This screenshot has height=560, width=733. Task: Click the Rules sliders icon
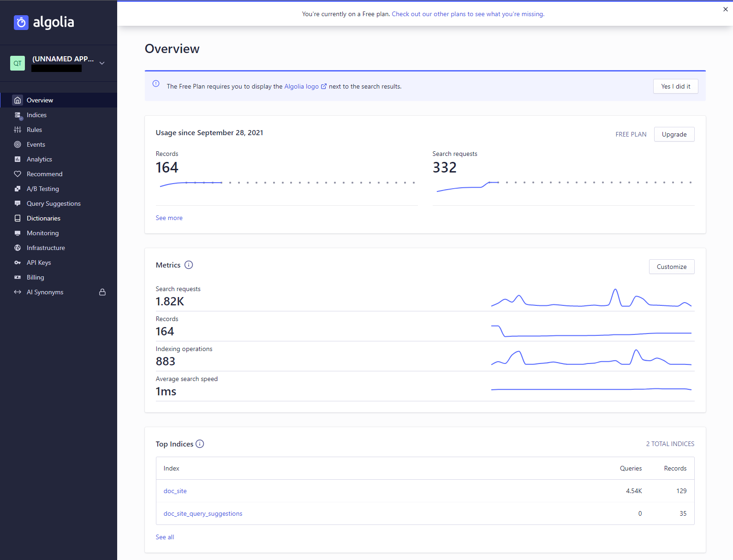pyautogui.click(x=18, y=130)
